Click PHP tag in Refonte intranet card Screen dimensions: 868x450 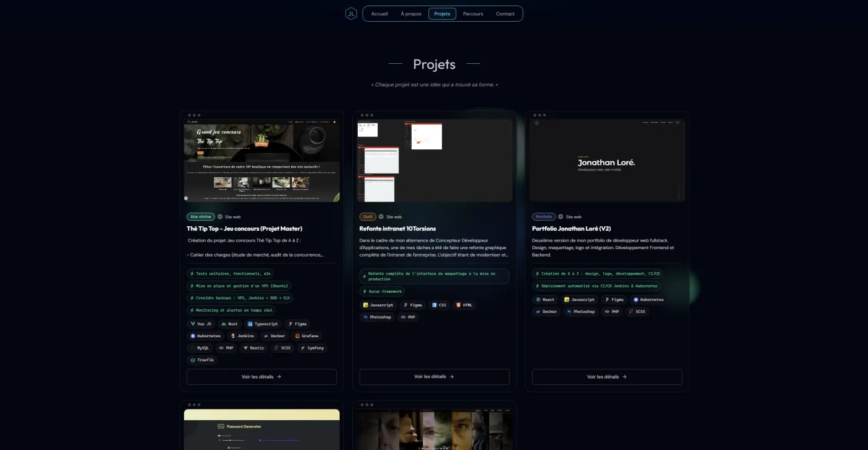pos(407,317)
